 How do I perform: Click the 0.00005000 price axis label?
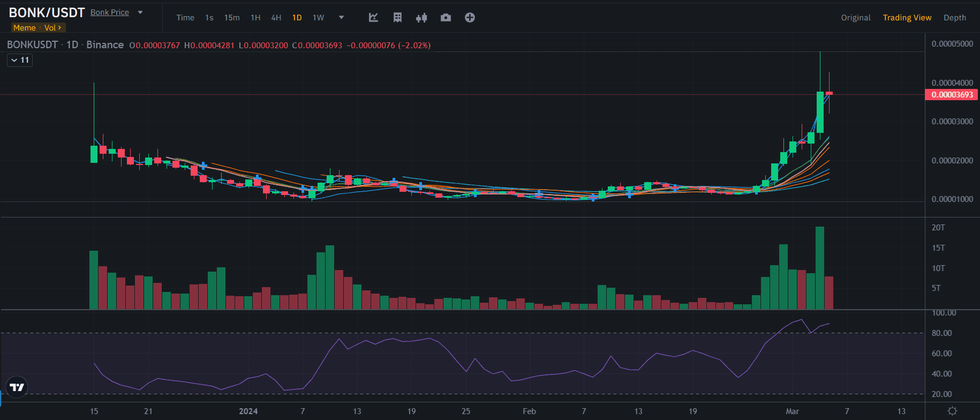953,44
